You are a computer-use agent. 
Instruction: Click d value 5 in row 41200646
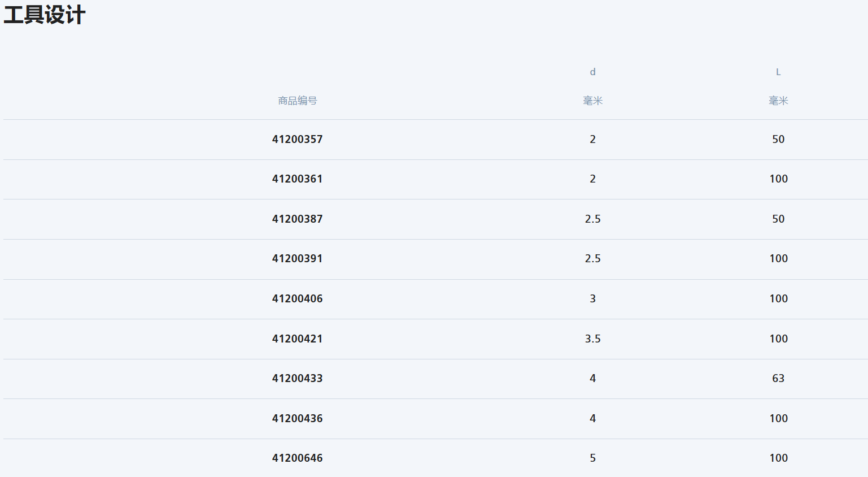pos(592,458)
